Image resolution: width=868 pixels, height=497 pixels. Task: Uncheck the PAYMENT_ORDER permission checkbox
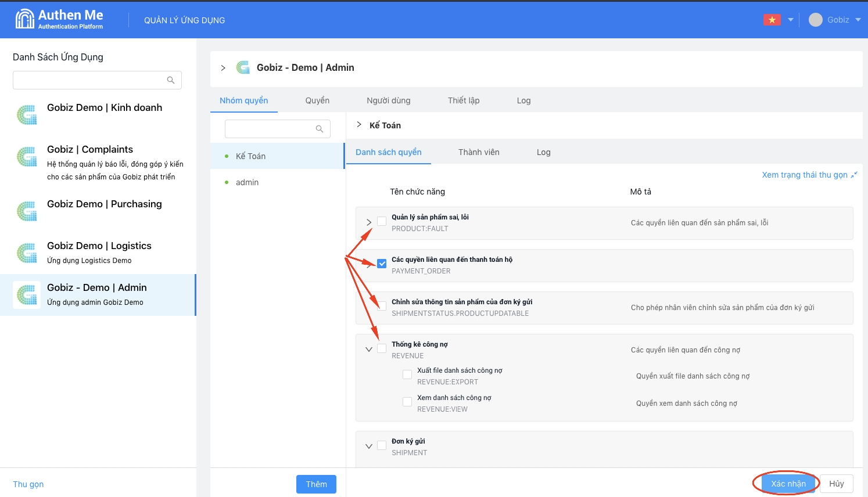(x=382, y=264)
